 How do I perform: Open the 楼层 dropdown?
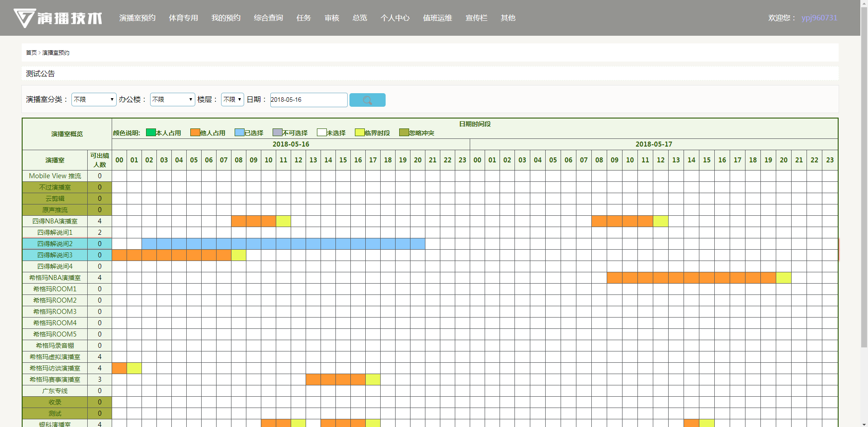pos(232,100)
